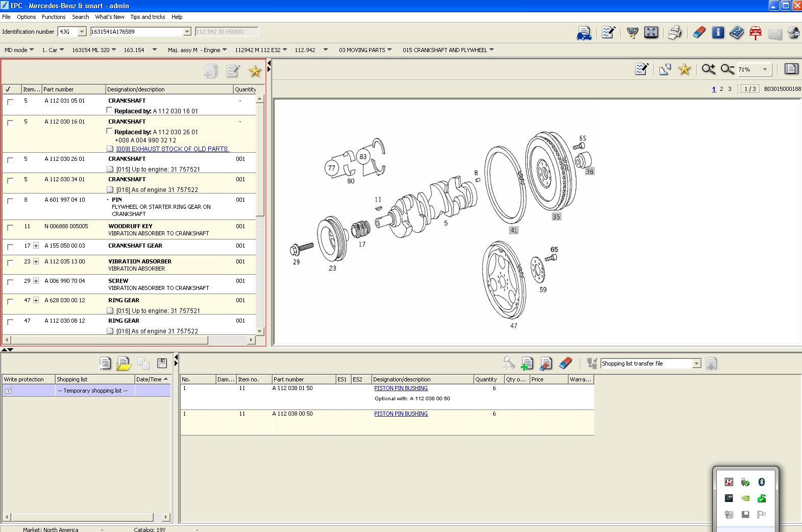Screen dimensions: 802x532
Task: Open EXHAUST STOCK OF OLD PARTS link
Action: 172,149
